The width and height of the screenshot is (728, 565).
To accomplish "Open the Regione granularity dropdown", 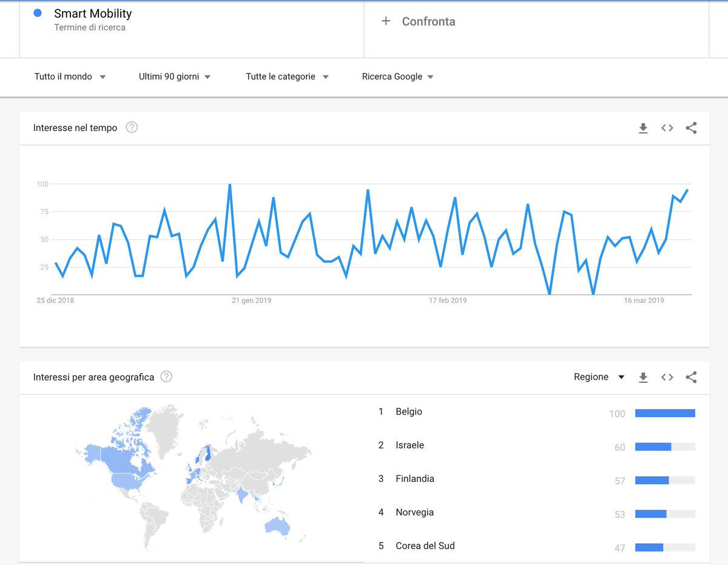I will (599, 377).
